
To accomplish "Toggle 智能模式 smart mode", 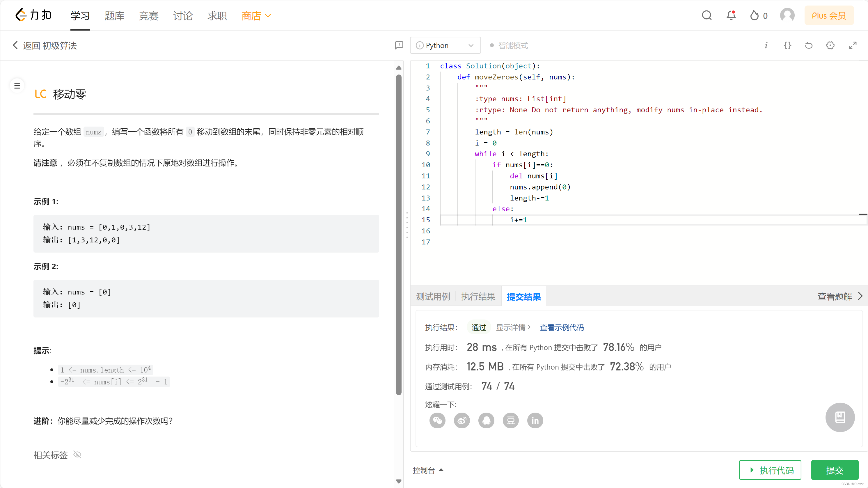I will tap(509, 45).
